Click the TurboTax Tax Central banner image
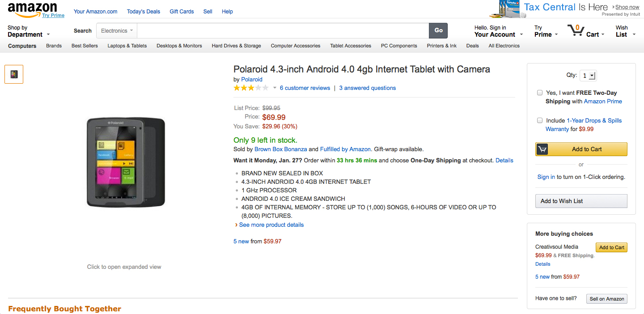Viewport: 644px width, 314px height. [x=505, y=9]
